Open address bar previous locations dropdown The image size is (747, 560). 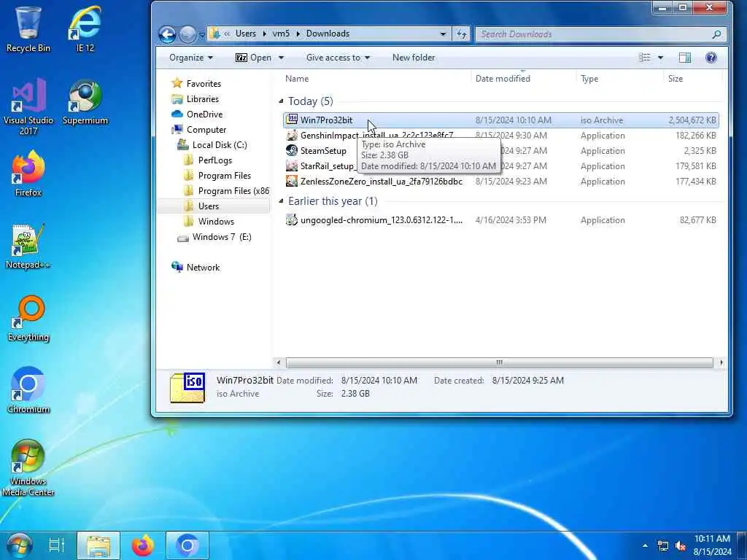tap(443, 34)
